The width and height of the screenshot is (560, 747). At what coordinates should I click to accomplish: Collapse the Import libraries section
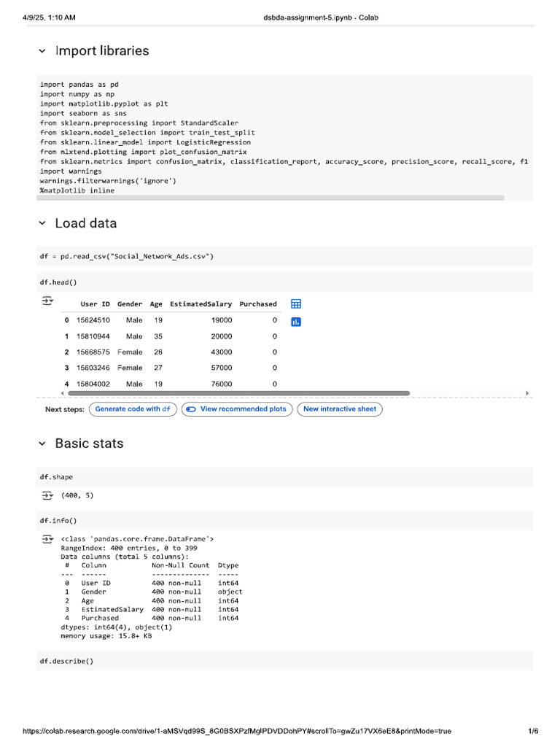click(42, 51)
